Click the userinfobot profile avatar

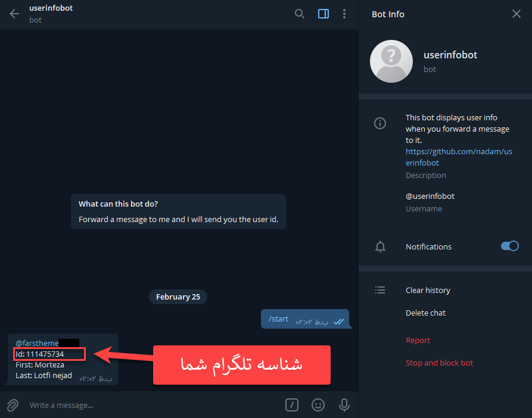coord(391,61)
